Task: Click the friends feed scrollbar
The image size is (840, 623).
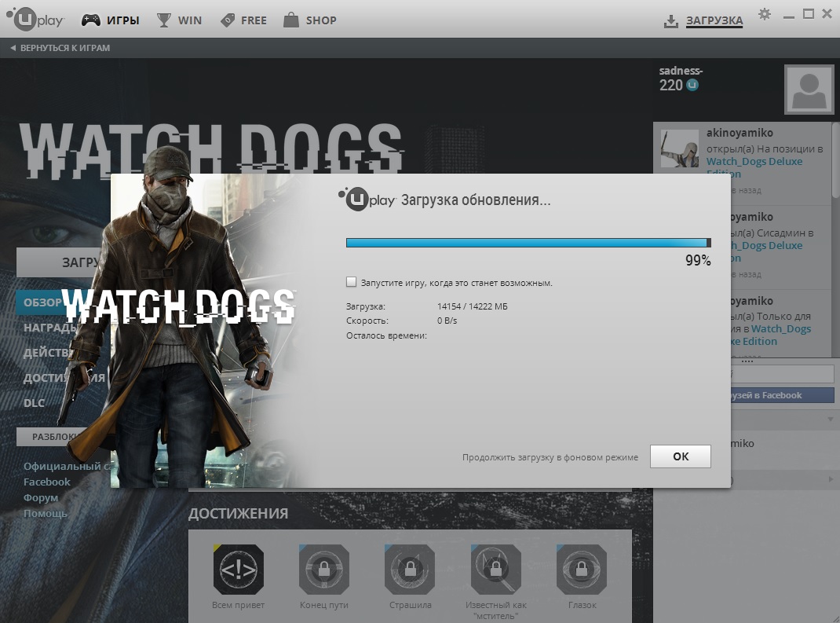Action: (836, 161)
